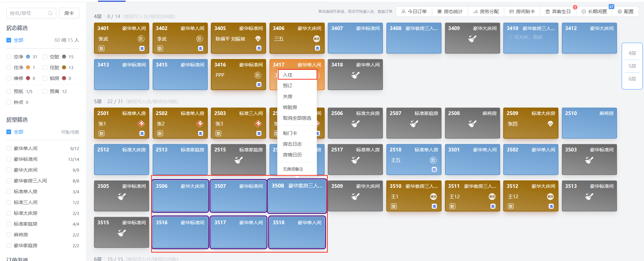Jump to 6层 in floor navigator
The height and width of the screenshot is (261, 644).
tap(632, 79)
